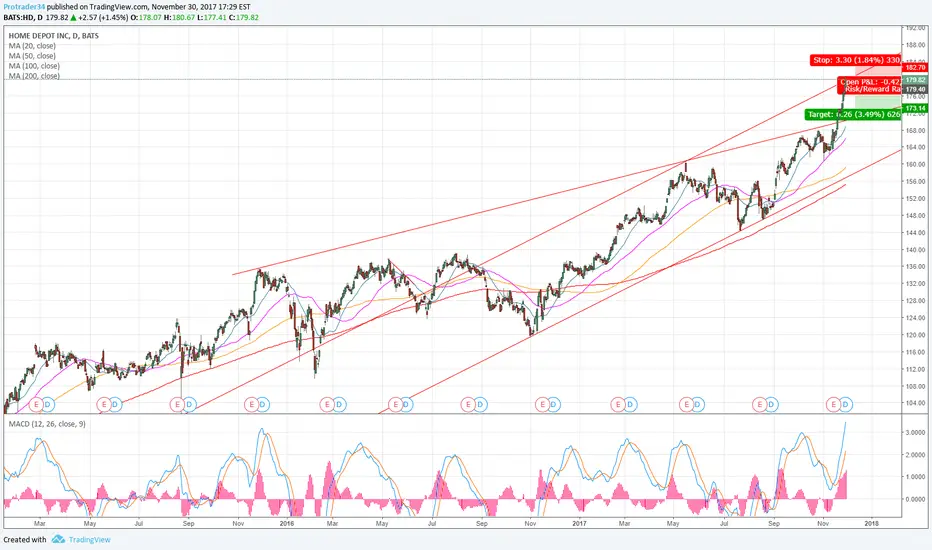Select the HOME DEPOT INC, D, BATS title
This screenshot has height=550, width=932.
point(53,36)
